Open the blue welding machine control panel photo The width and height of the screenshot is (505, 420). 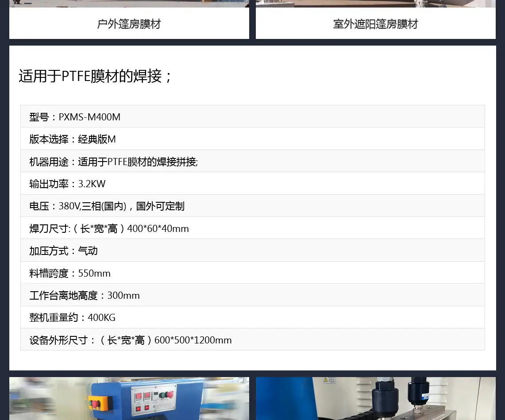(129, 398)
